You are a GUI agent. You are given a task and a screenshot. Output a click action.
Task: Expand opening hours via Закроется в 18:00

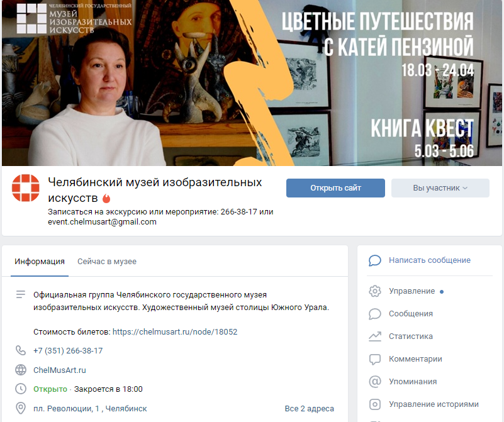[108, 389]
